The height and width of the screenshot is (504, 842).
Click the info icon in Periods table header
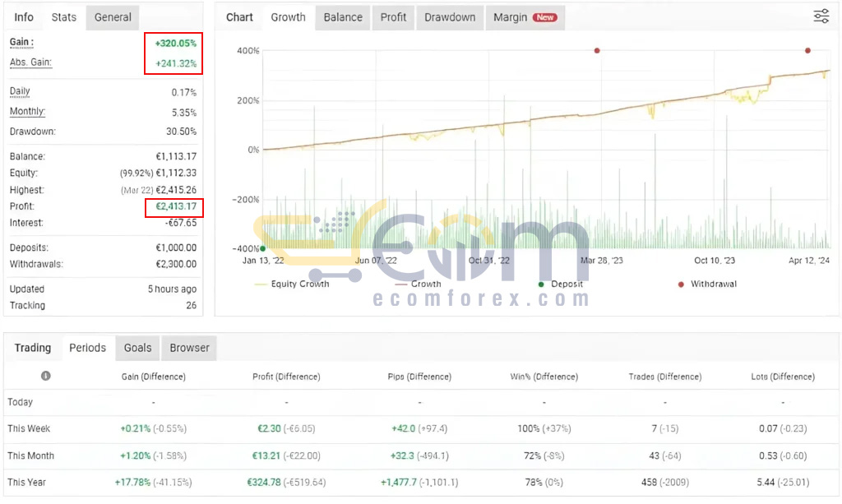pyautogui.click(x=45, y=376)
